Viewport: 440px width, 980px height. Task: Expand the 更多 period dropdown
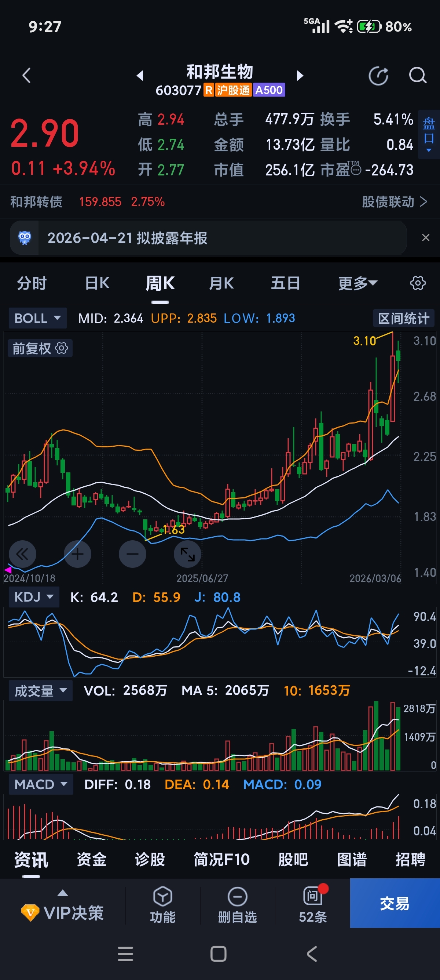pos(357,283)
